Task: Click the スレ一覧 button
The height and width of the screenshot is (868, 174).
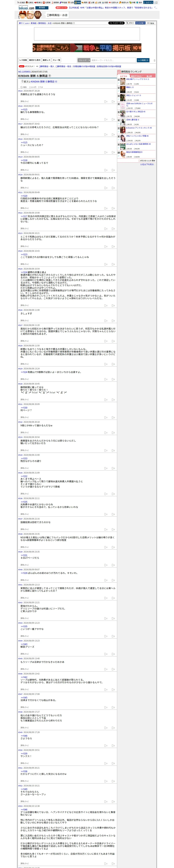Action: pyautogui.click(x=56, y=60)
